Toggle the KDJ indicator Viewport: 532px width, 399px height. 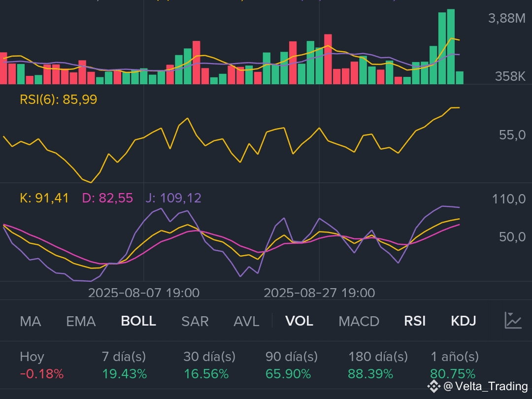464,321
